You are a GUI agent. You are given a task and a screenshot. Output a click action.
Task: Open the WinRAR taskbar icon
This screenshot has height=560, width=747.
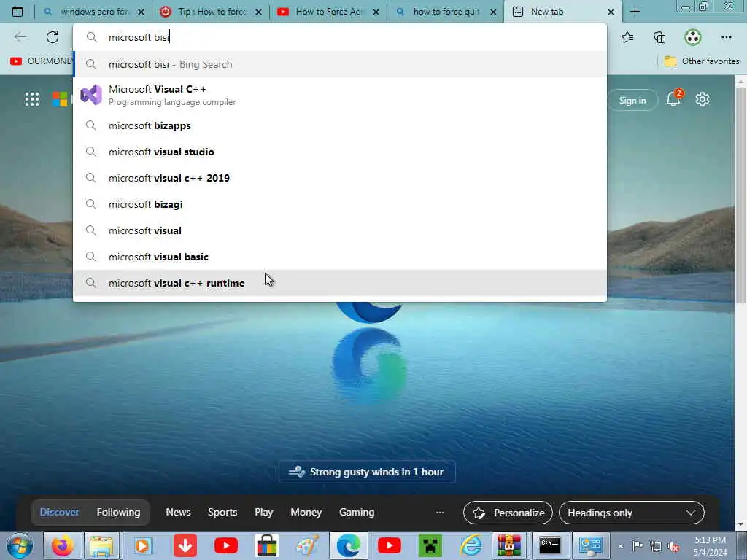coord(509,545)
